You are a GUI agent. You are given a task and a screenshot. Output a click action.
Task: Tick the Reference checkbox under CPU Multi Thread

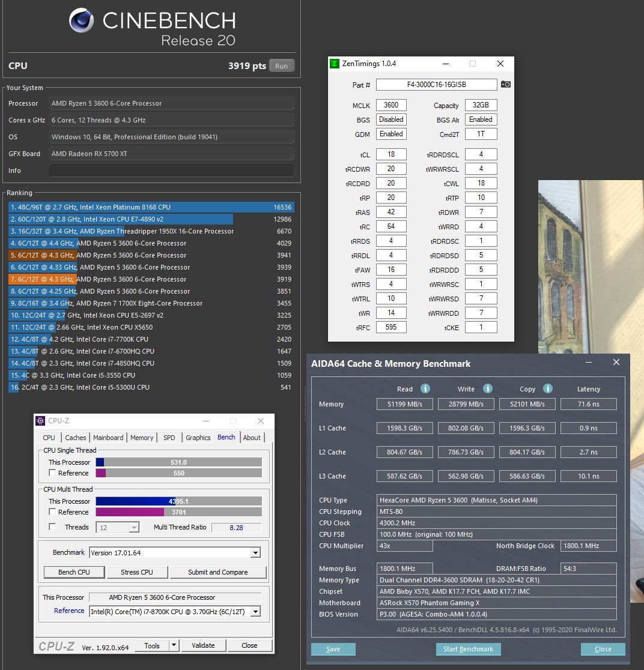click(x=52, y=512)
